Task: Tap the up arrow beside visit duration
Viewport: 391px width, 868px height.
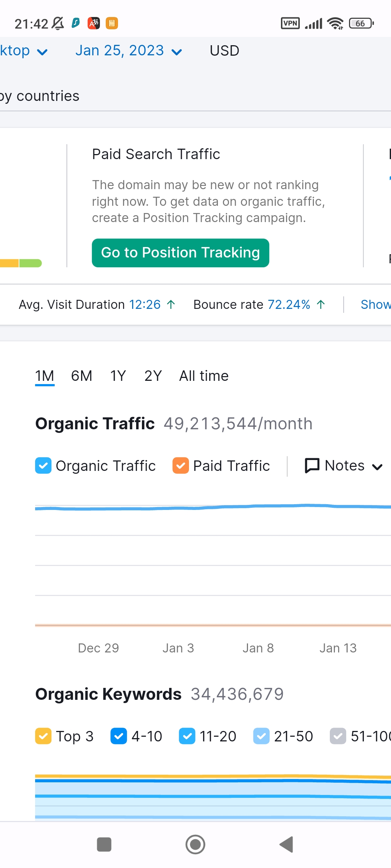Action: coord(171,305)
